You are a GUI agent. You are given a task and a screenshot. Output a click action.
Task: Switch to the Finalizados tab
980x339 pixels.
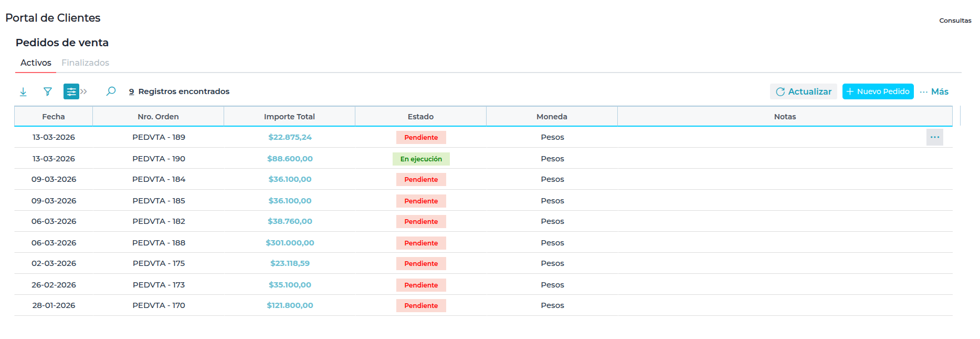tap(85, 63)
